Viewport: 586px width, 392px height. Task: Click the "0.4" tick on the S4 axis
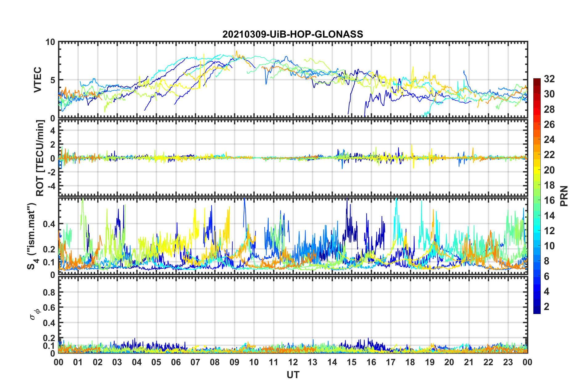pyautogui.click(x=49, y=224)
